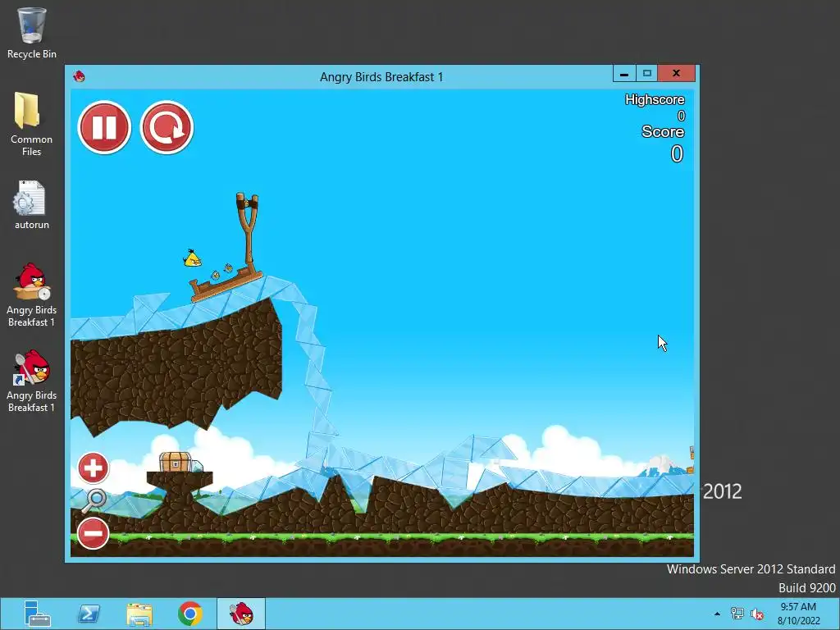Viewport: 840px width, 630px height.
Task: Select the Common Files folder on desktop
Action: click(x=32, y=125)
